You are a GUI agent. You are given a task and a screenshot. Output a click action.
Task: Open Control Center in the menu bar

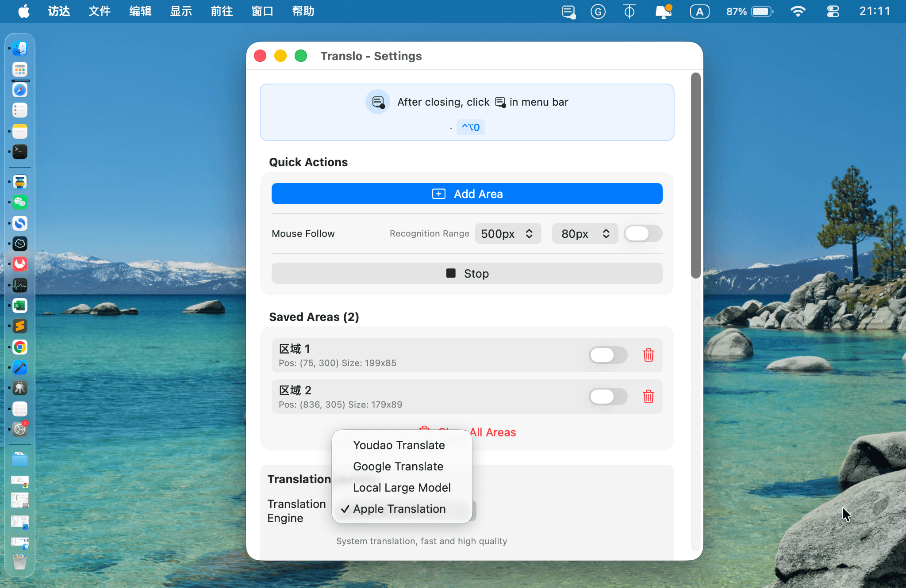click(x=833, y=11)
